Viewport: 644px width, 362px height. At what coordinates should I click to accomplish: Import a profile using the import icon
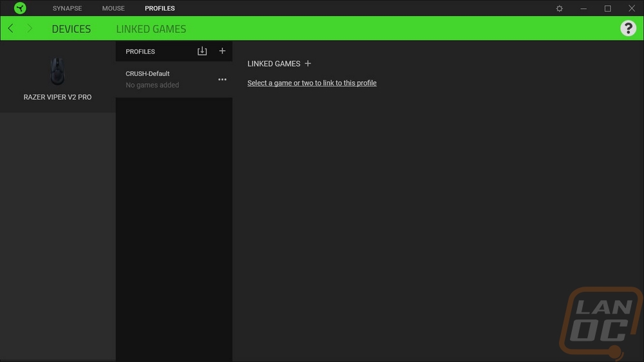(202, 51)
